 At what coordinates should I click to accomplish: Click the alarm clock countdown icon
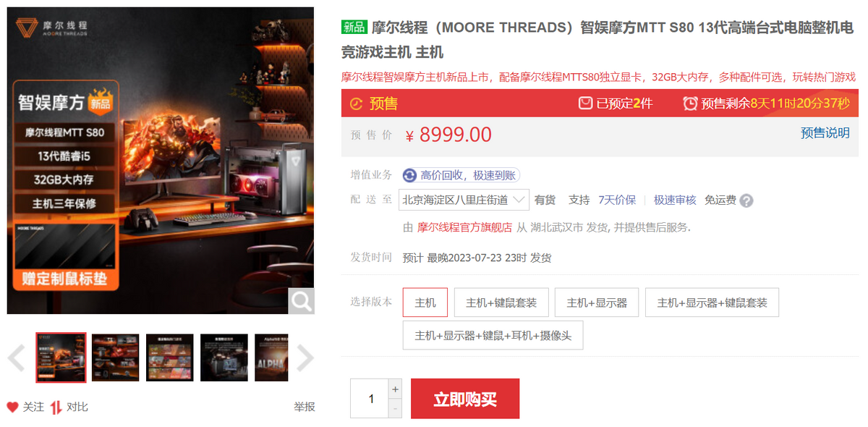point(691,103)
